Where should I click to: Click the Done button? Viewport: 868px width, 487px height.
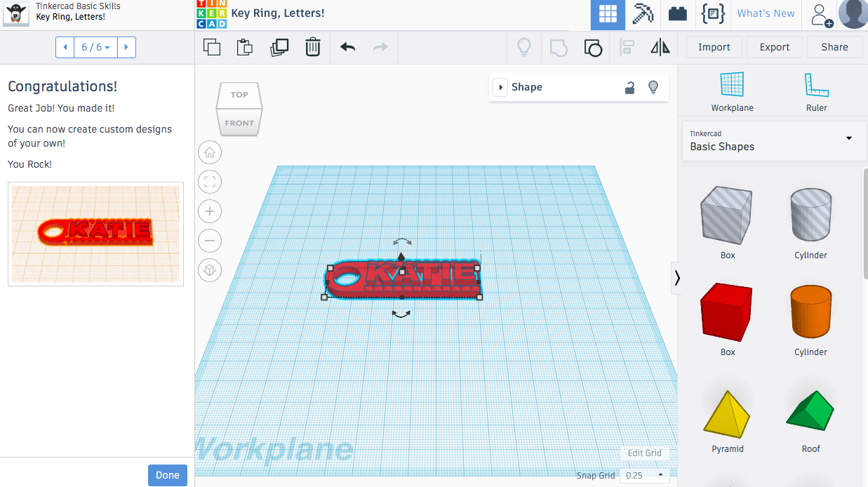coord(167,475)
